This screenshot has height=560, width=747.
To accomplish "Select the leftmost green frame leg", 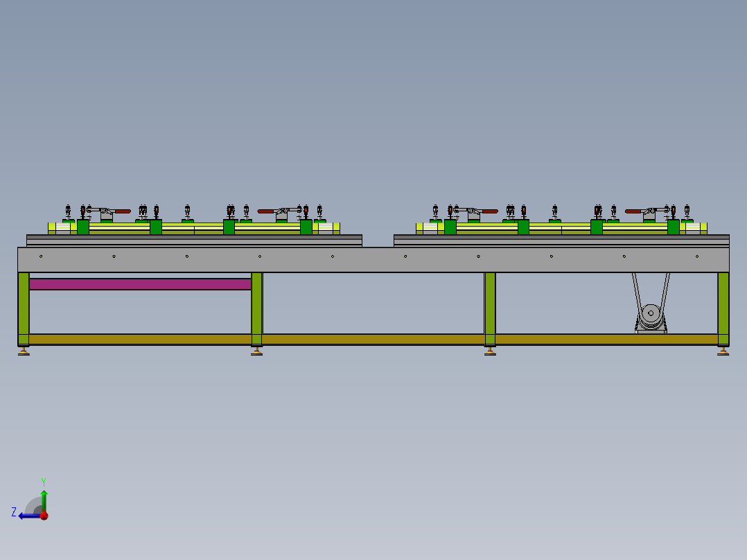I will [x=24, y=309].
